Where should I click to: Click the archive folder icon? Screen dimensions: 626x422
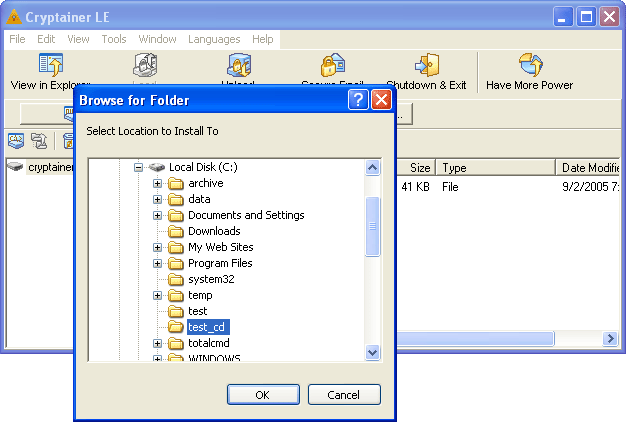pos(176,184)
